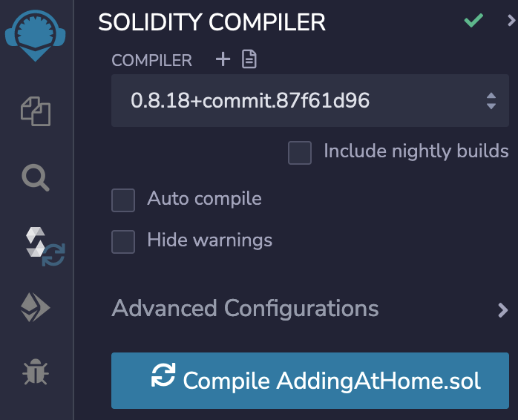Click the panel chevron beside the checkmark
The image size is (518, 420).
pyautogui.click(x=511, y=21)
